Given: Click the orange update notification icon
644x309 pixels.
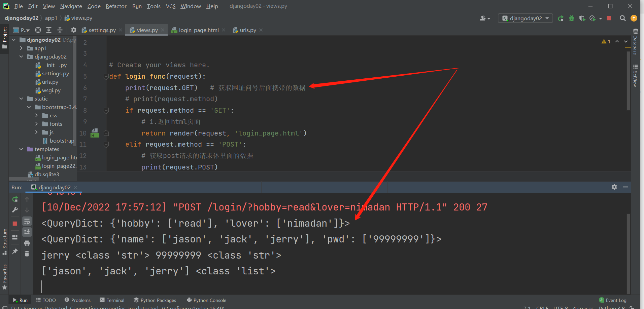Looking at the screenshot, I should [634, 18].
